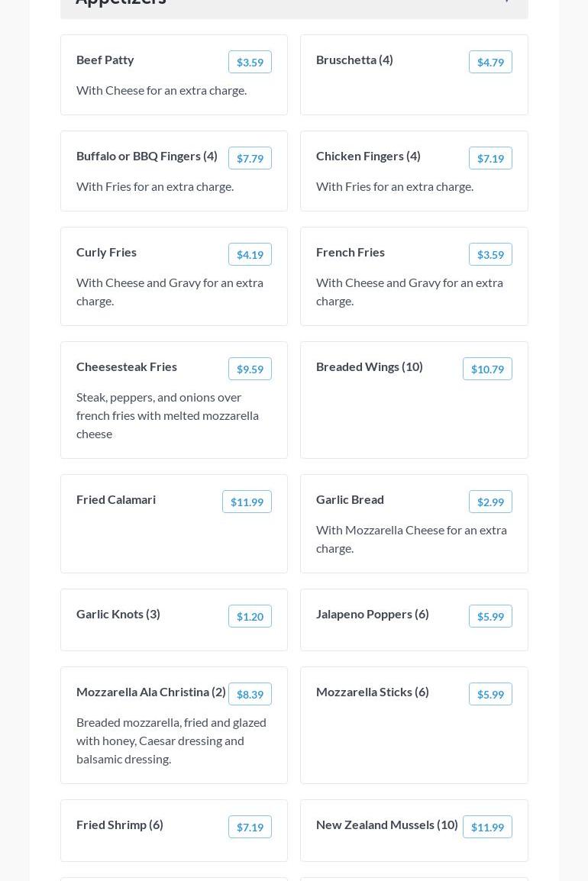This screenshot has width=588, height=881.
Task: Open the Garlic Knots (3) item title
Action: click(x=118, y=614)
